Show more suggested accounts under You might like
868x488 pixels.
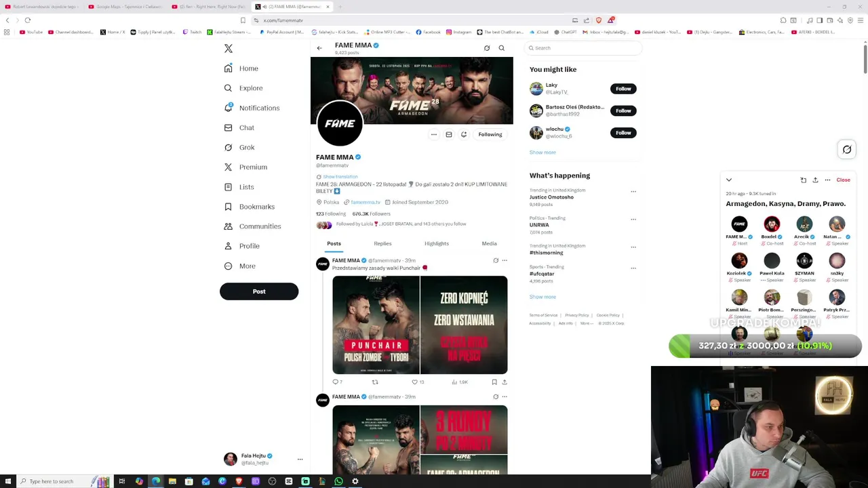pos(542,152)
